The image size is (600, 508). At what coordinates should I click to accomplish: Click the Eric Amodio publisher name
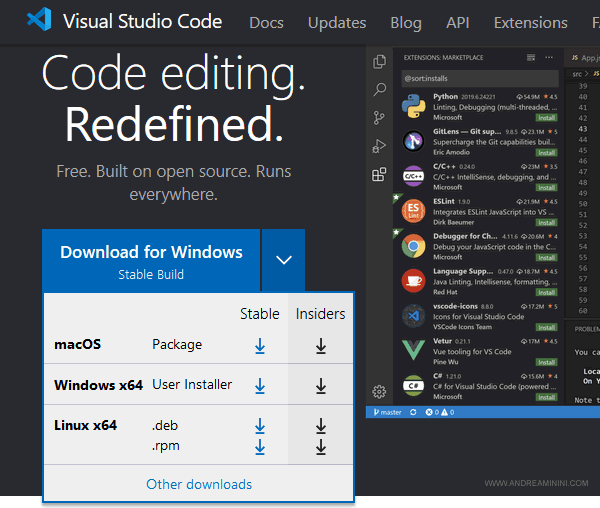(451, 152)
